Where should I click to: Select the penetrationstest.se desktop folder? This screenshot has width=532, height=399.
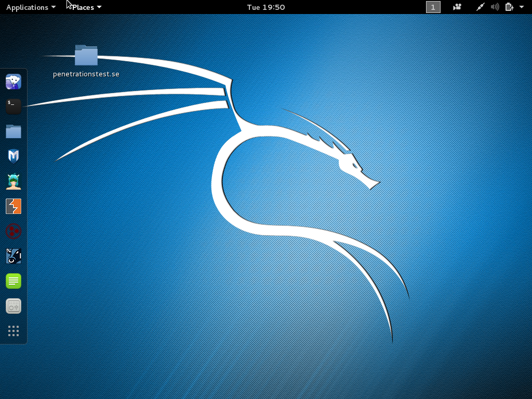pos(86,56)
